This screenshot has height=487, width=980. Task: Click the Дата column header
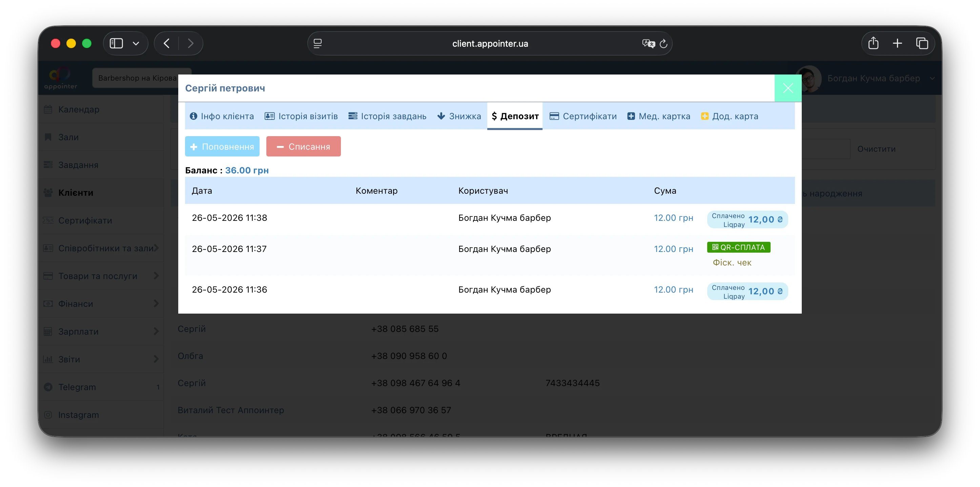tap(202, 190)
